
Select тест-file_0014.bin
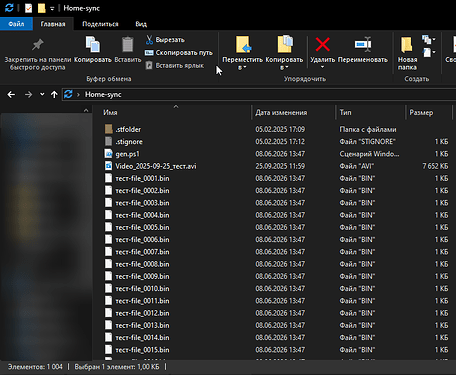pos(142,338)
